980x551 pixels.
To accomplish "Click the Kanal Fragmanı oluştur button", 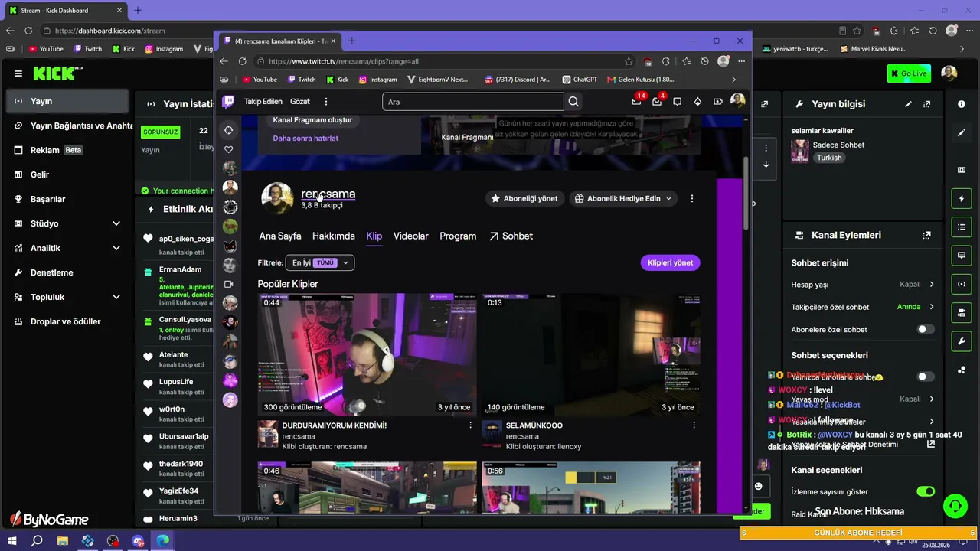I will [313, 120].
